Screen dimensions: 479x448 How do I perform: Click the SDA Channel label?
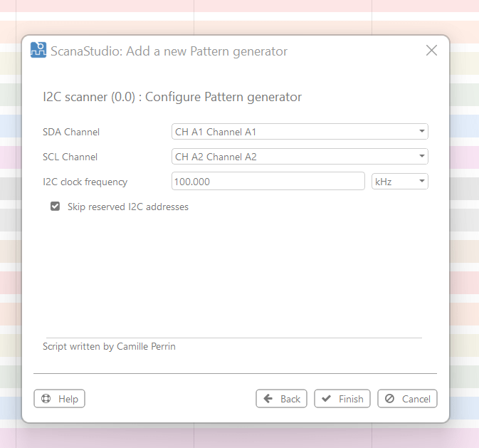pyautogui.click(x=71, y=132)
